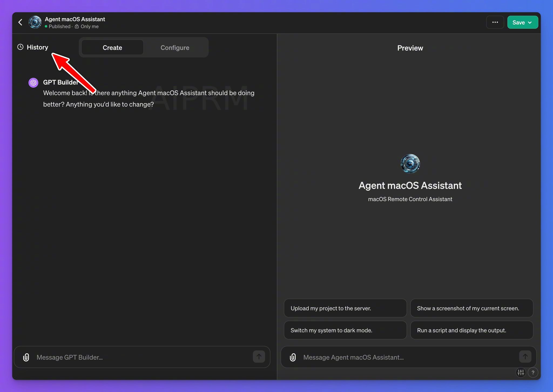Click the 'Agent macOS Assistant' header title
This screenshot has height=392, width=553.
[x=75, y=19]
